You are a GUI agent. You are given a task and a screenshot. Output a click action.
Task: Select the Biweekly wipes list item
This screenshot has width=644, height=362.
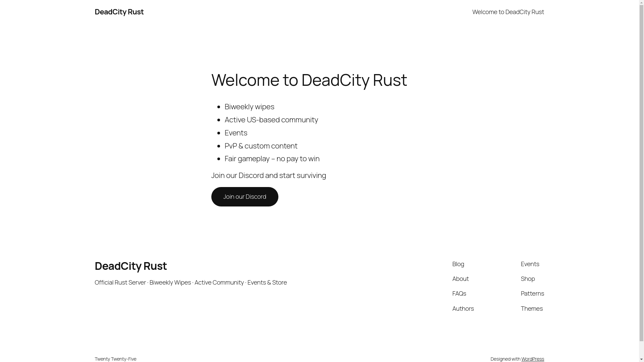pyautogui.click(x=249, y=107)
